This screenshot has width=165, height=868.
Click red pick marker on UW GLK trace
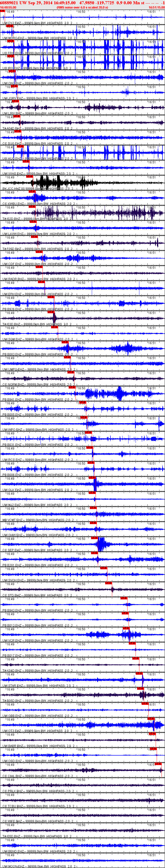(92, 477)
